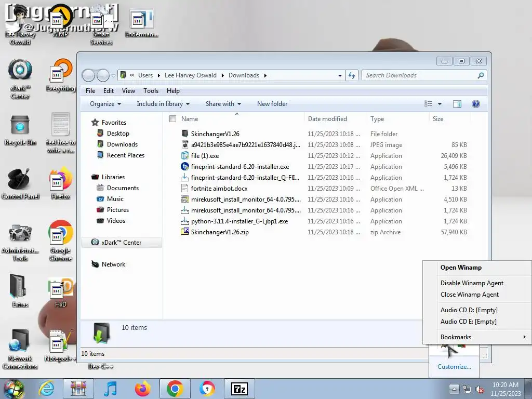The image size is (532, 399).
Task: Expand the arrow after Downloads in address path
Action: click(x=265, y=75)
